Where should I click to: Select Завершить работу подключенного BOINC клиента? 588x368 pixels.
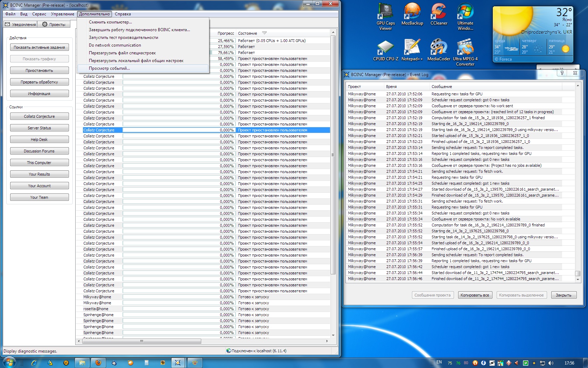(x=143, y=30)
